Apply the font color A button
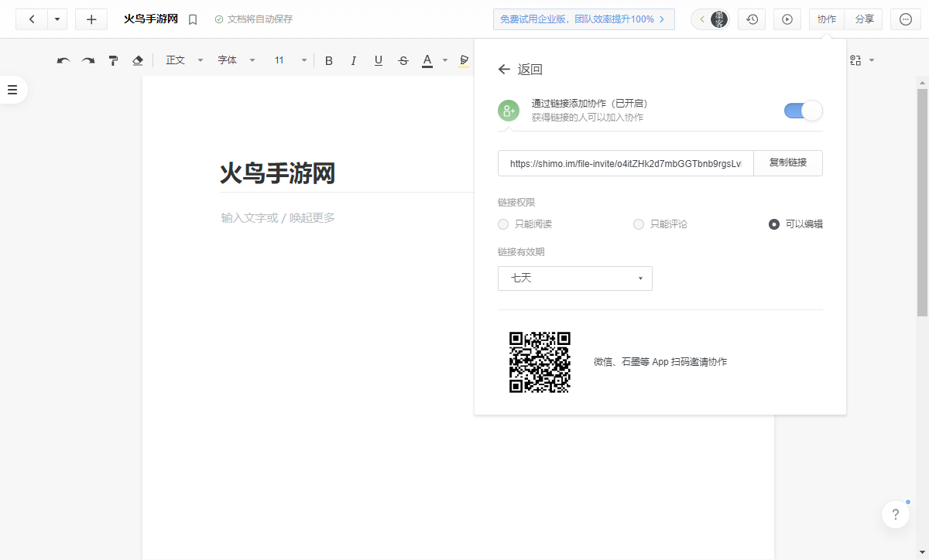 pyautogui.click(x=427, y=60)
